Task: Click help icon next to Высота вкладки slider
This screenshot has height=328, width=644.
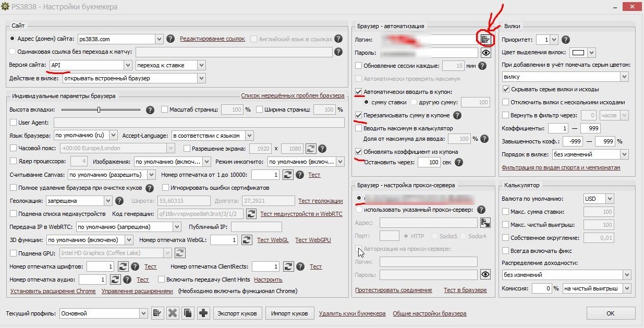Action: point(150,110)
